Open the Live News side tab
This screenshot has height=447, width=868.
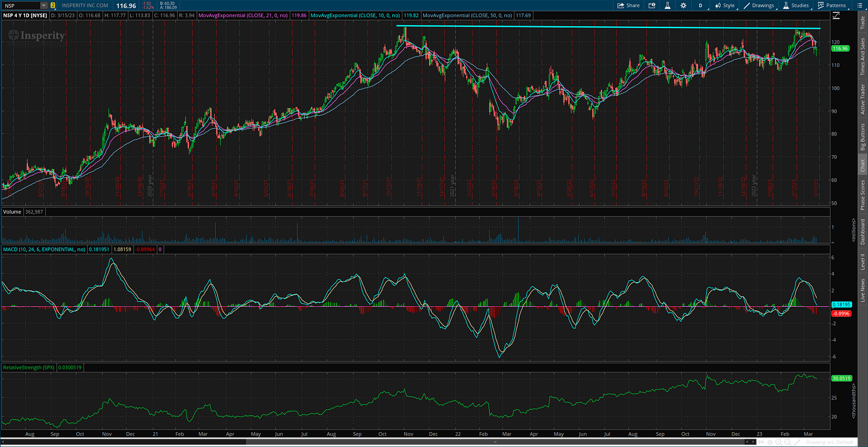pos(862,289)
